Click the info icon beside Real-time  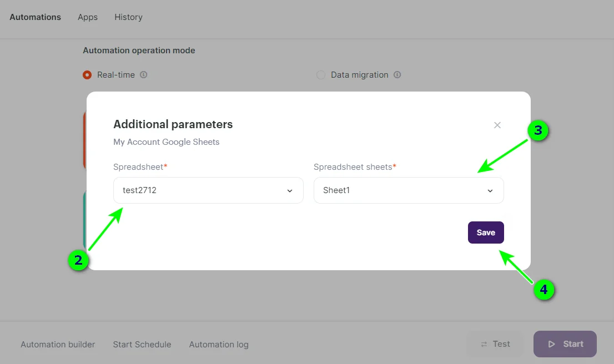[x=144, y=75]
